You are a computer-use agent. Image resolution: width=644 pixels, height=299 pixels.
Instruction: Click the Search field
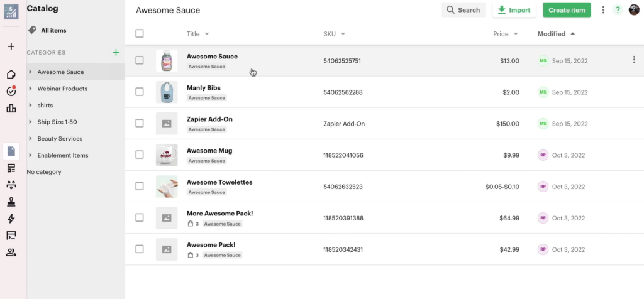point(463,10)
